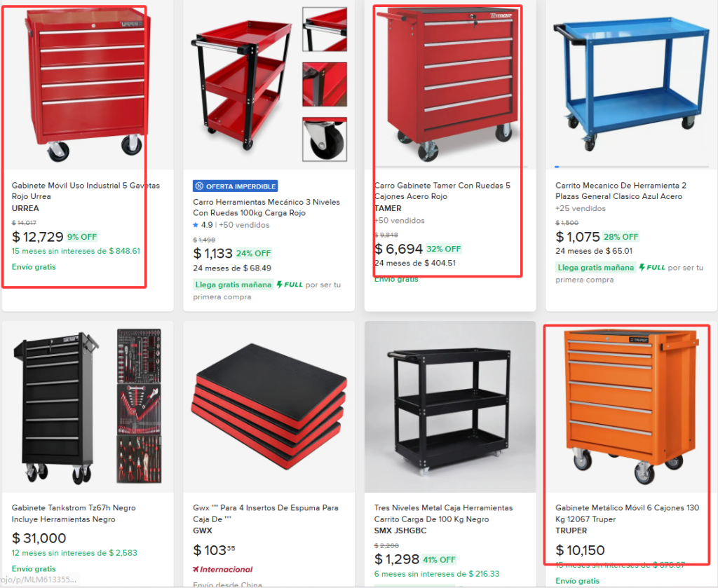Open 'Carro Herramientas Mecánico 3 Niveles' title
Viewport: 718px width, 588px height.
[x=266, y=207]
